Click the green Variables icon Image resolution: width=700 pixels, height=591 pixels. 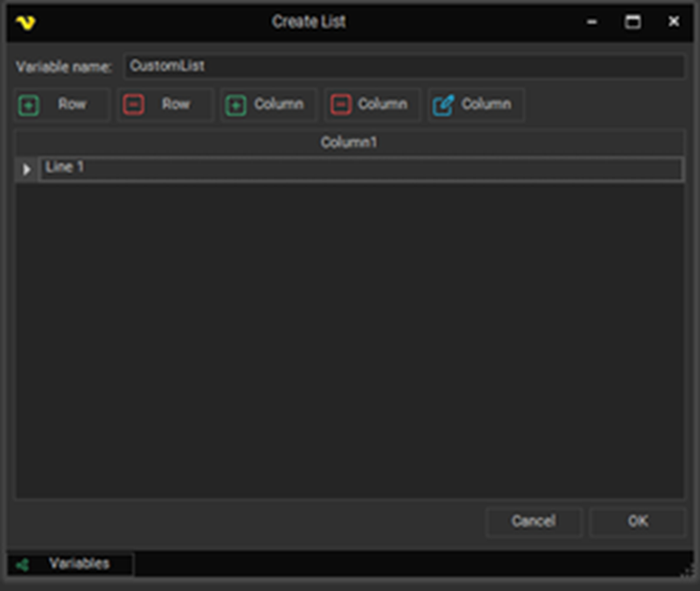coord(22,564)
